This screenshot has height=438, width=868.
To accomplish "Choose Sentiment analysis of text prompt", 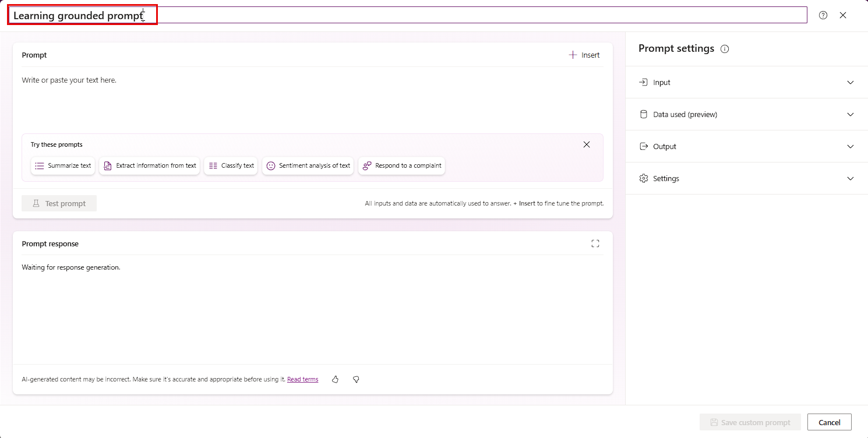I will pos(308,165).
